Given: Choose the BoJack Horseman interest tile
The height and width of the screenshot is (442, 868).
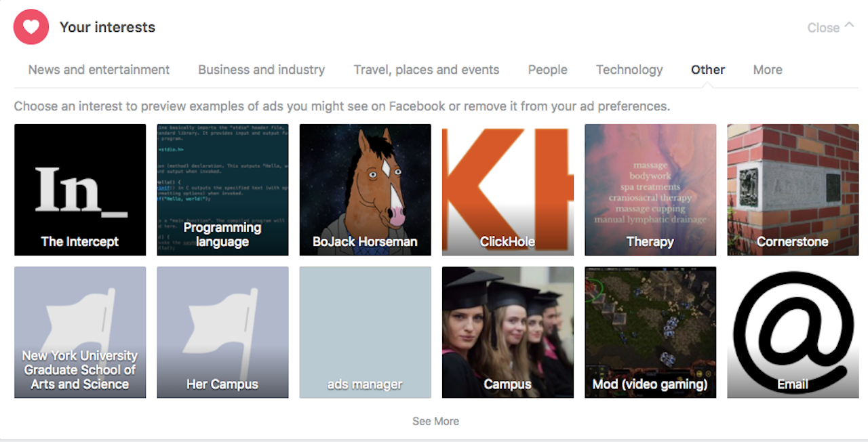Looking at the screenshot, I should tap(366, 190).
